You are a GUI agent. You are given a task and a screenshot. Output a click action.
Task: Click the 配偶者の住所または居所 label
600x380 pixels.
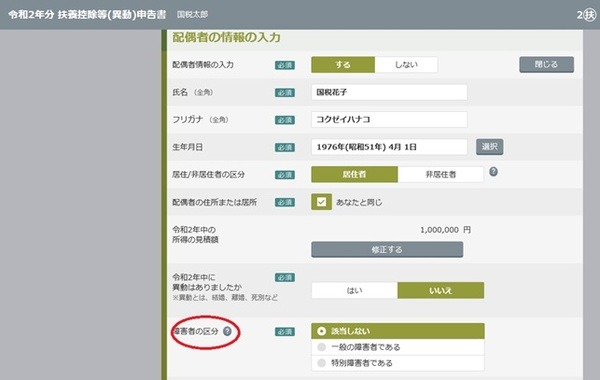tap(214, 202)
